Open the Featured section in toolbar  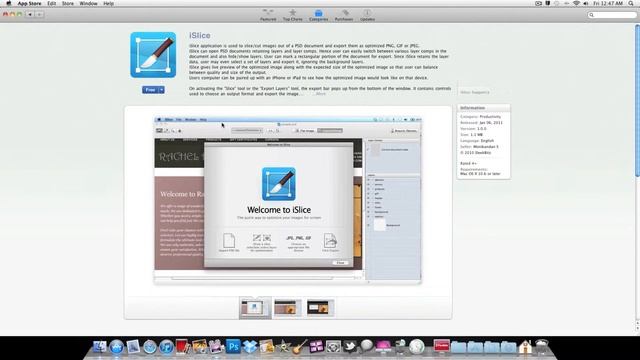268,15
